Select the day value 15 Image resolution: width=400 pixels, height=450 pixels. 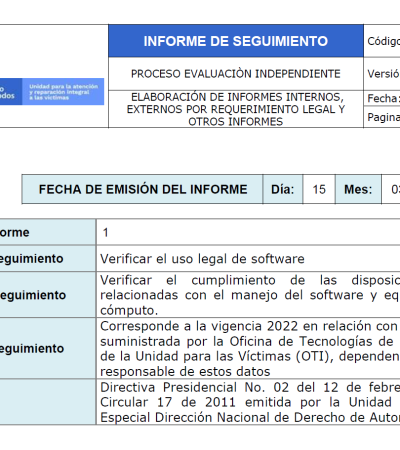tap(319, 189)
